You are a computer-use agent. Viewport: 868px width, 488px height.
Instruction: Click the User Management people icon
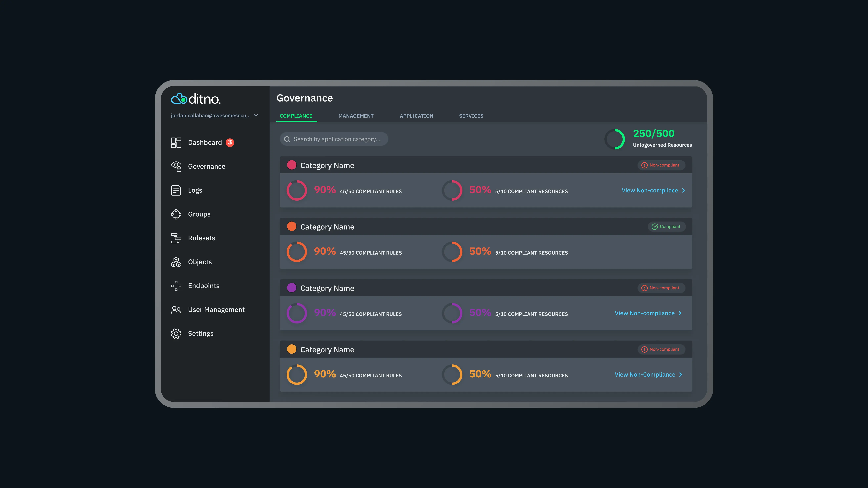point(176,309)
